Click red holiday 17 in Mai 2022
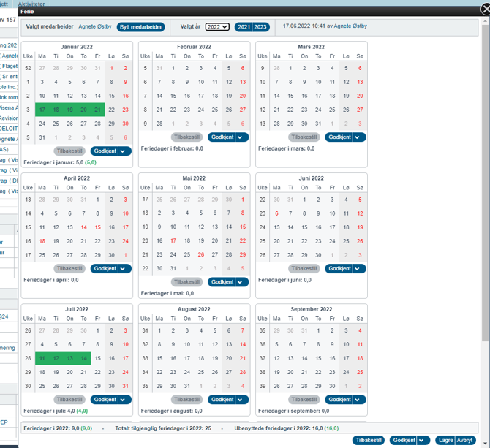Image resolution: width=490 pixels, height=448 pixels. coord(173,240)
